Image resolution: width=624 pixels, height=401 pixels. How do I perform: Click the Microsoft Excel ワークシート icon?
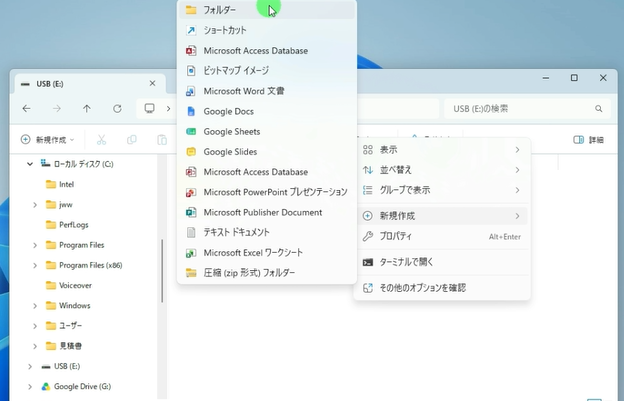(x=191, y=253)
